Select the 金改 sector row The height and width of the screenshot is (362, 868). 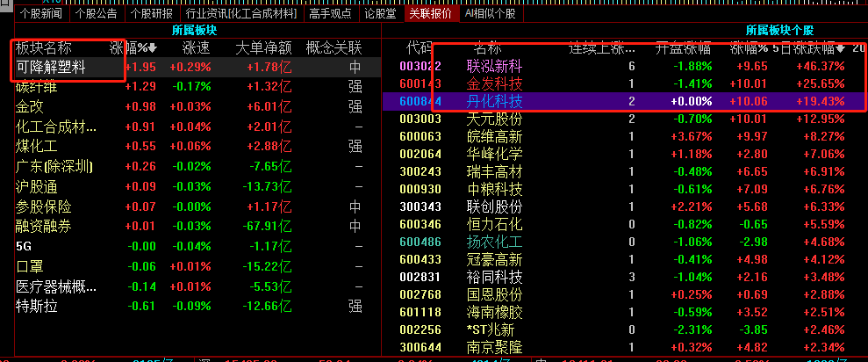197,106
